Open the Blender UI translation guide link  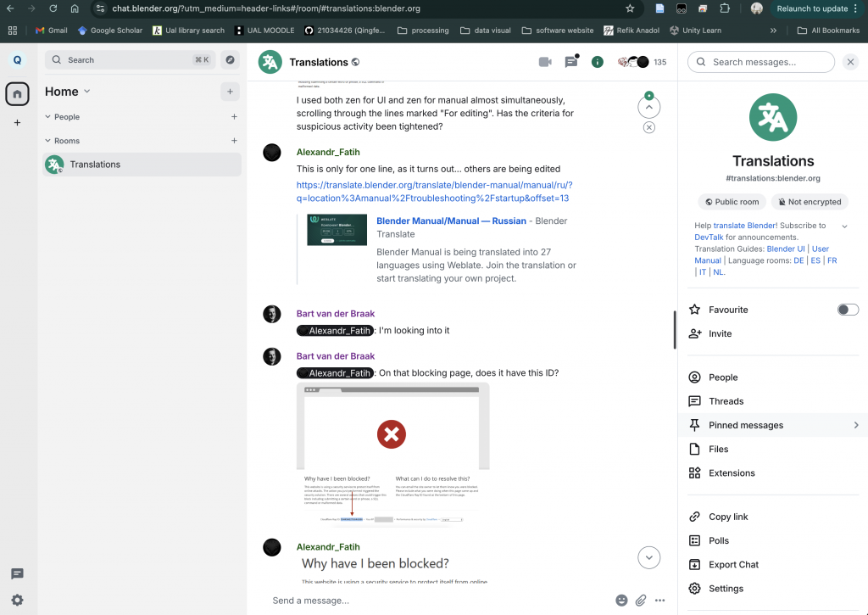point(786,249)
